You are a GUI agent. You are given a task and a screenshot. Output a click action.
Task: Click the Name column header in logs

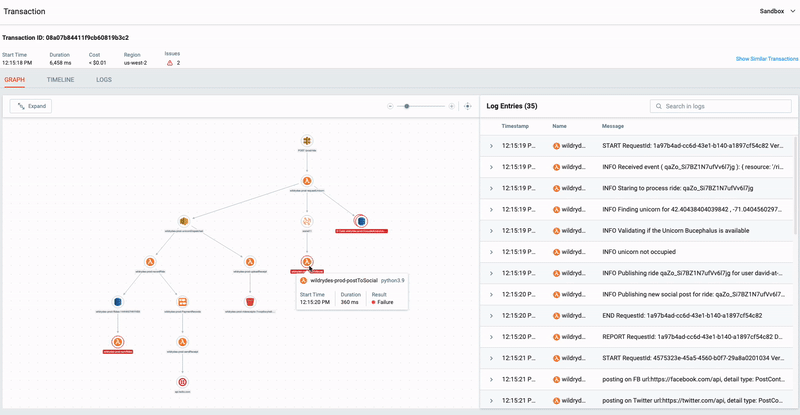(559, 126)
